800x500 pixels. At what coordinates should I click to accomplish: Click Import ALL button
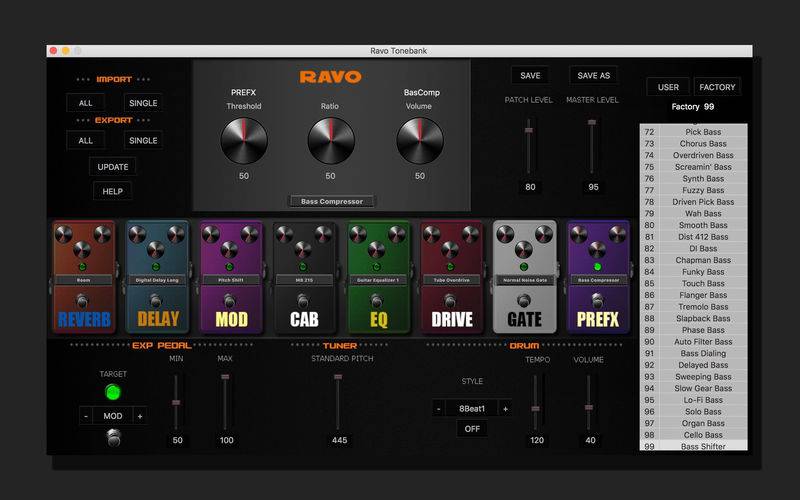86,103
